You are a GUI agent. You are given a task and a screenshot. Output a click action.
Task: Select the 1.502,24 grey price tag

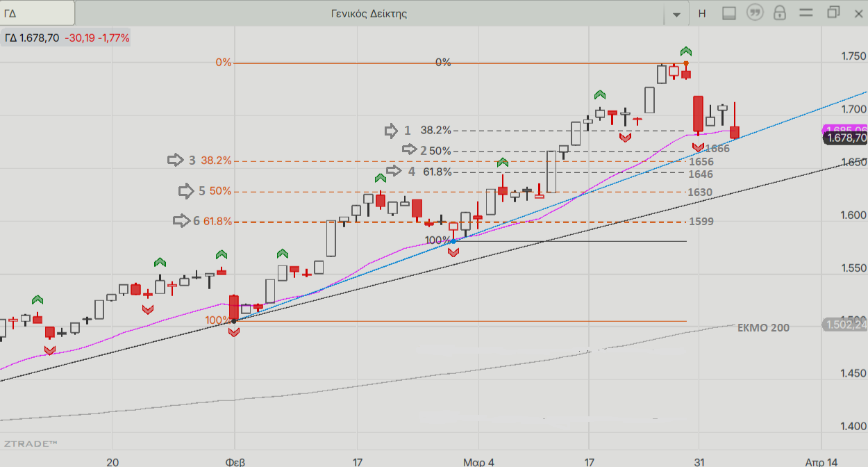(x=845, y=325)
